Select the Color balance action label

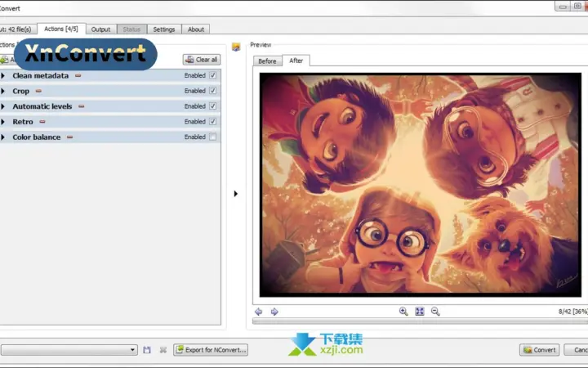37,137
